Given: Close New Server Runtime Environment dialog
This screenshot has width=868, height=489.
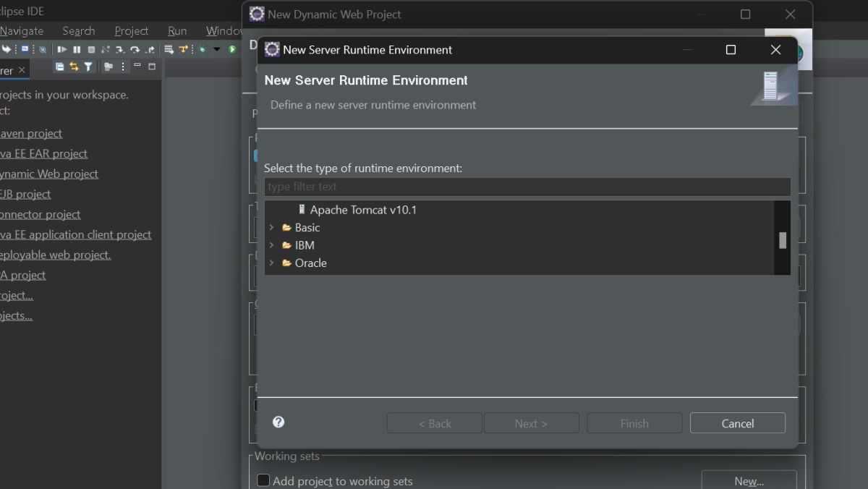Looking at the screenshot, I should click(775, 49).
